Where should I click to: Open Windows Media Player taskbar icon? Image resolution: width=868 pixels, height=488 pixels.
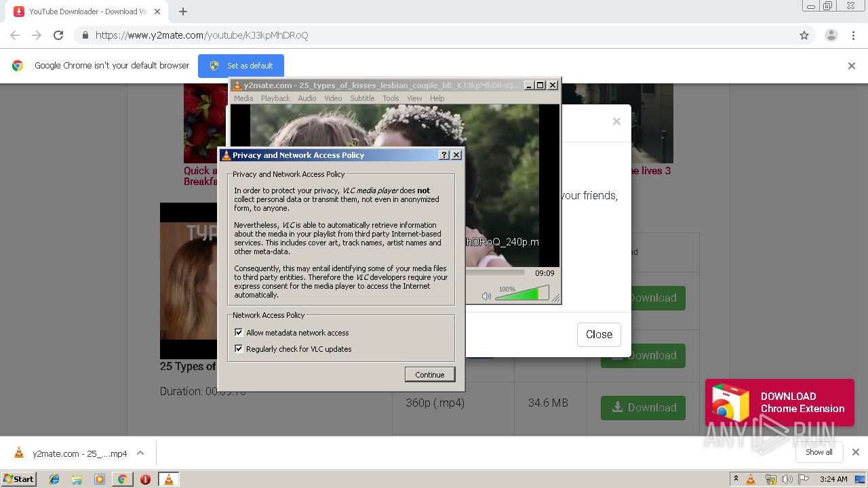point(100,479)
